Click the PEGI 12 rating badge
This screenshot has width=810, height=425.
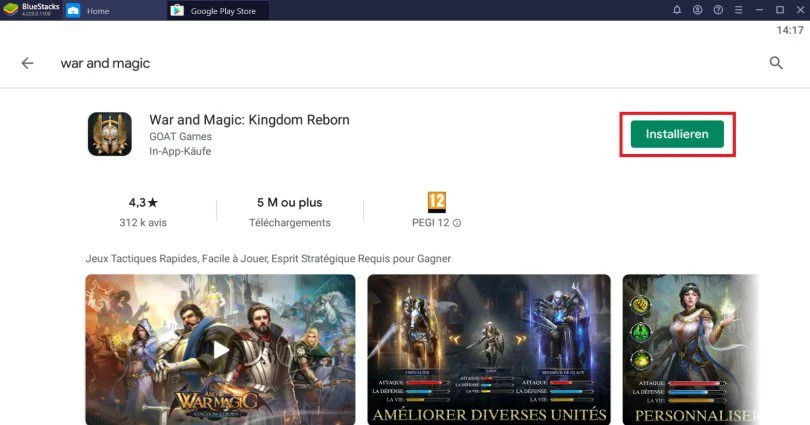point(437,202)
